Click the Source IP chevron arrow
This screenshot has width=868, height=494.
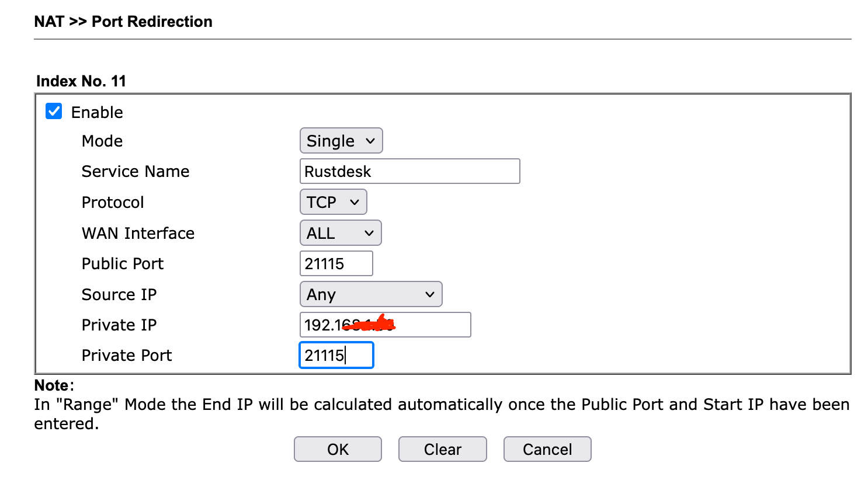click(430, 294)
